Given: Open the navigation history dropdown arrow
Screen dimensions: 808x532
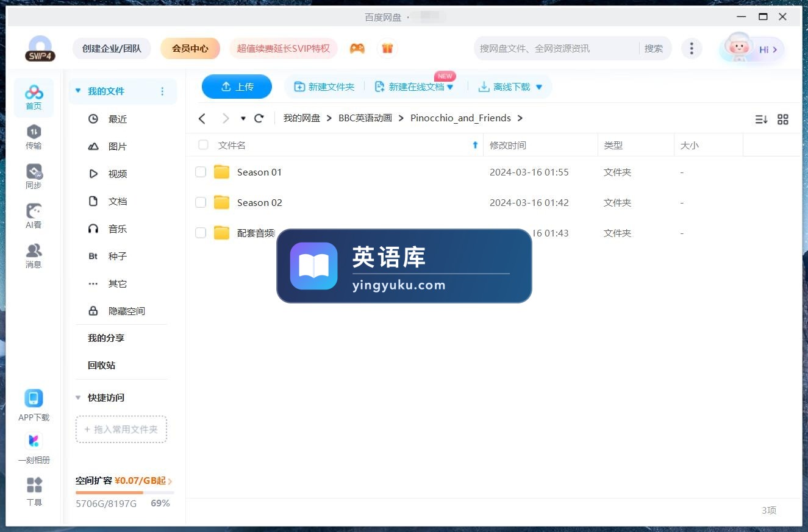Looking at the screenshot, I should [243, 118].
